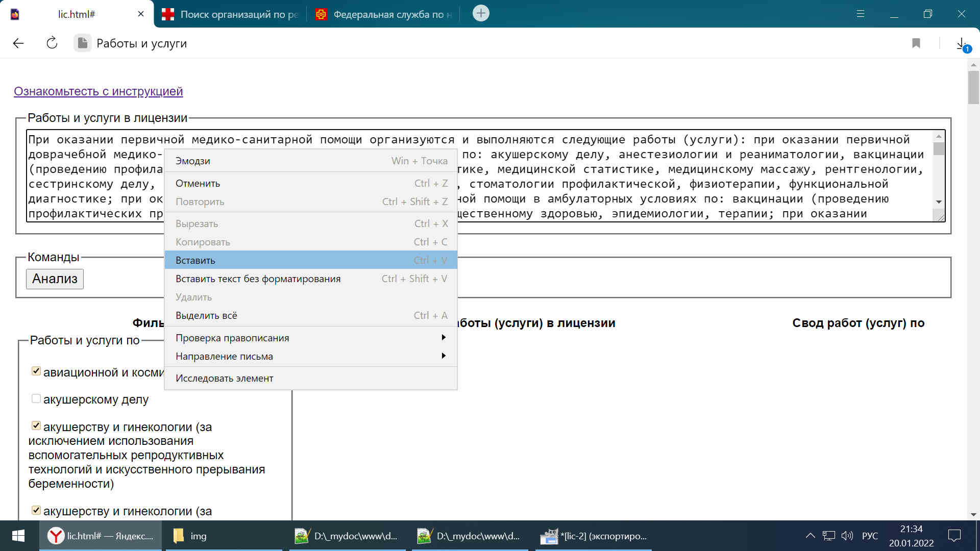
Task: Show hidden system tray icons
Action: point(810,536)
